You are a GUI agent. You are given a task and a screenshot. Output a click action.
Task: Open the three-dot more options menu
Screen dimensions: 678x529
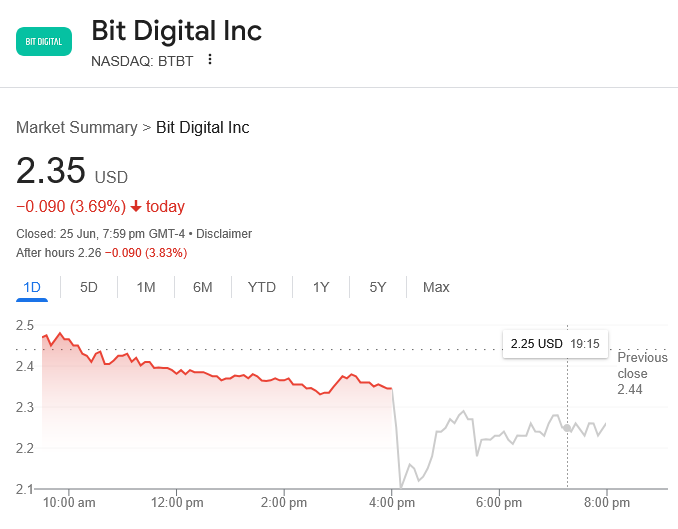(x=210, y=59)
